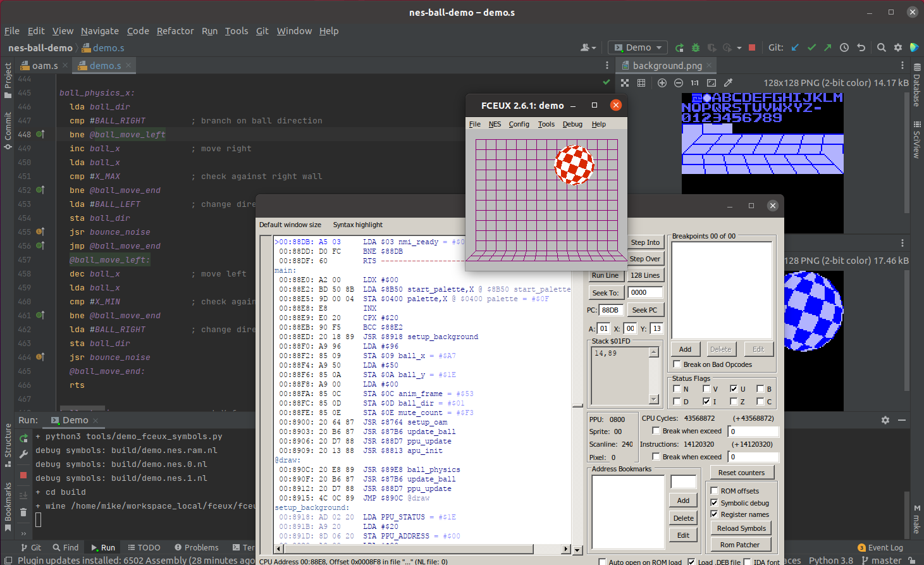Click the Debug bug icon in toolbar
This screenshot has width=924, height=565.
(x=696, y=47)
